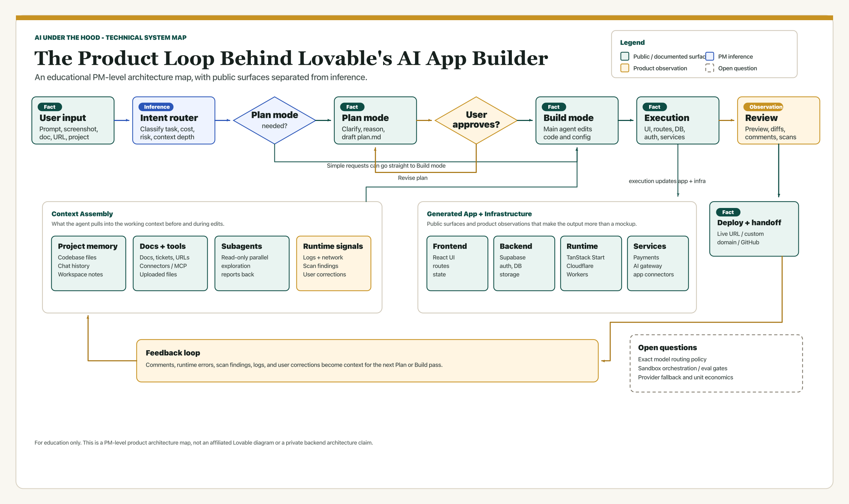849x504 pixels.
Task: Click the Runtime signals card
Action: pos(334,263)
